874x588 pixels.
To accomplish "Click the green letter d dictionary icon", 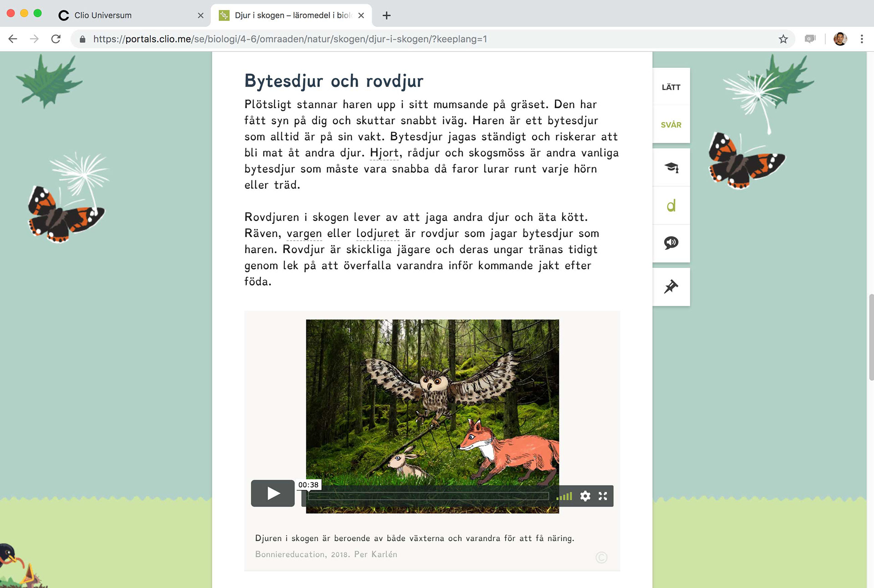I will point(671,206).
